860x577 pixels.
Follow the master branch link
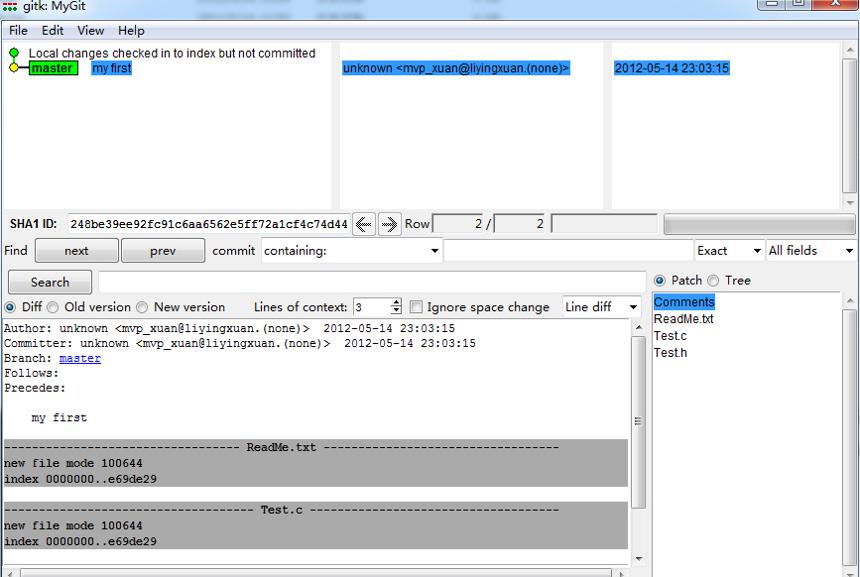point(80,358)
